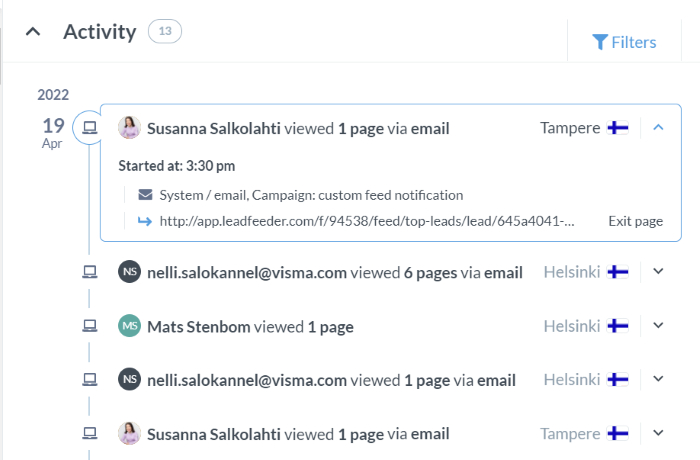Click NS avatar on 6 pages row

point(129,272)
